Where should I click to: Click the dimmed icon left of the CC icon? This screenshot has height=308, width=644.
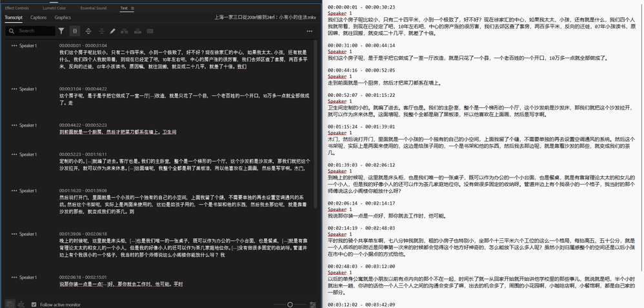click(x=137, y=31)
